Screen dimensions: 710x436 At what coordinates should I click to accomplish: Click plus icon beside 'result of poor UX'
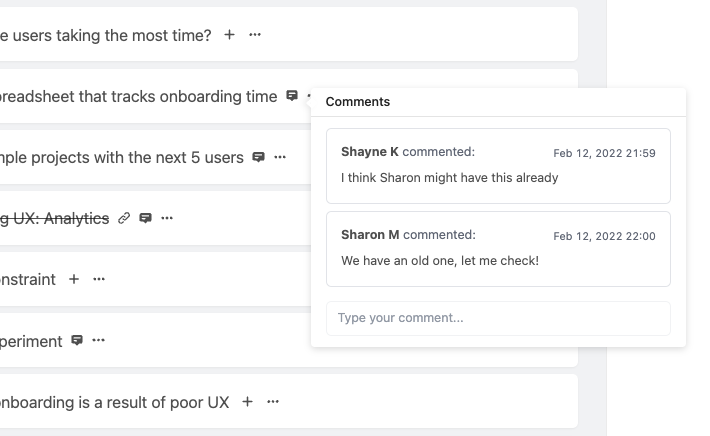point(247,402)
